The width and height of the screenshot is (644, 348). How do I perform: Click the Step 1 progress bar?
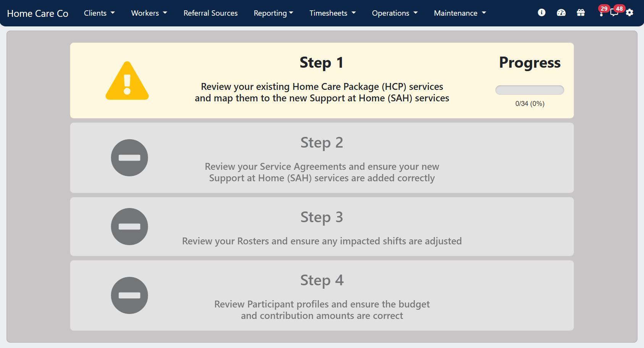coord(529,90)
